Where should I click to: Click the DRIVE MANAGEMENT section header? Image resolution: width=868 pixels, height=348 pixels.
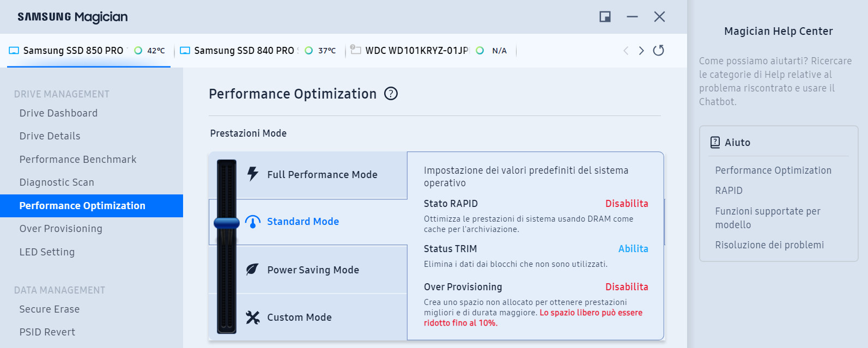[62, 94]
